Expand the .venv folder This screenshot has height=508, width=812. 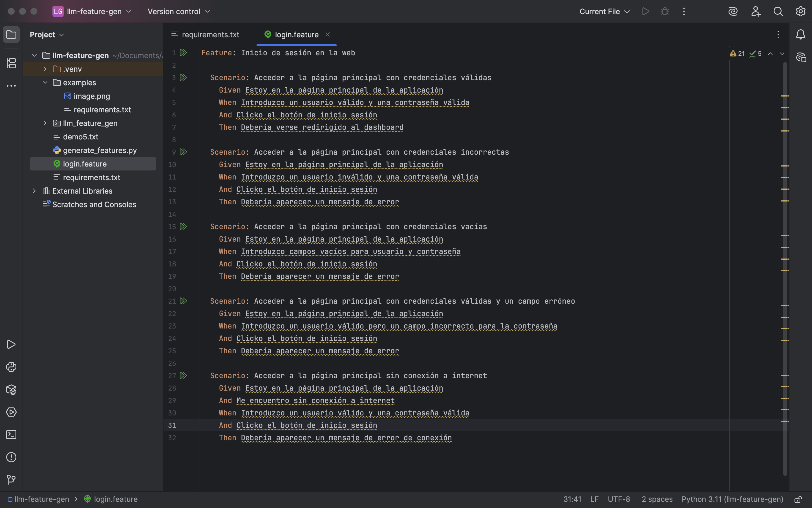[45, 69]
